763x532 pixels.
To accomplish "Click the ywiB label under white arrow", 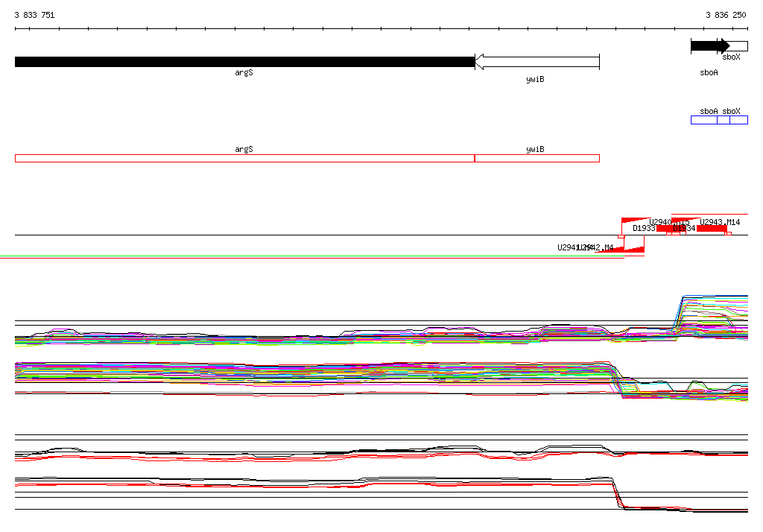I will click(x=535, y=79).
